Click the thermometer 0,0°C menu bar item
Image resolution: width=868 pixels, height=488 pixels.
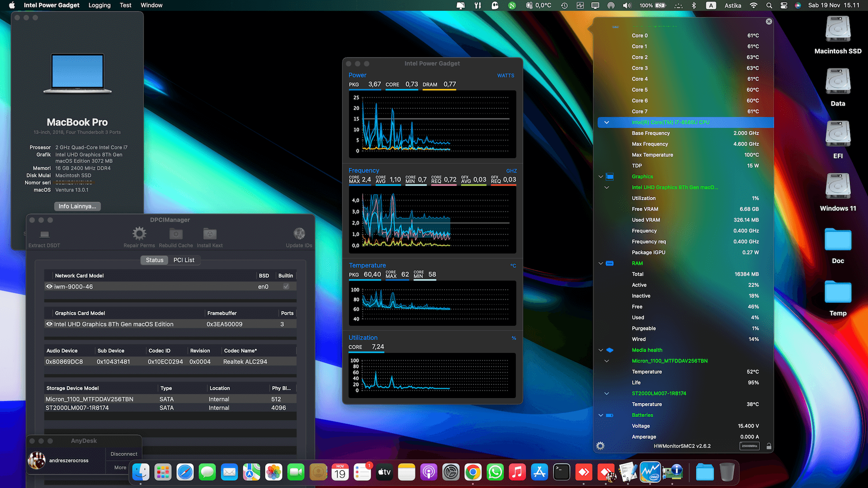click(538, 5)
